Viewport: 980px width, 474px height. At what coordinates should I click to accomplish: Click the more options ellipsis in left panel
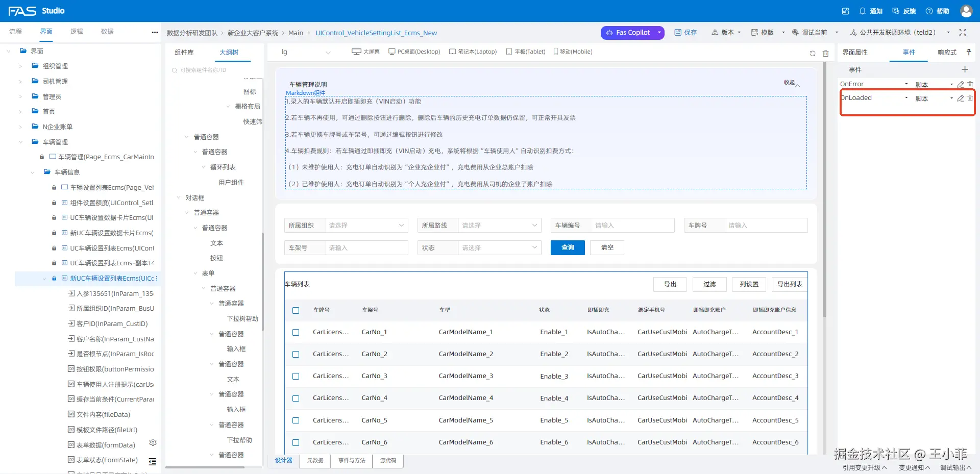point(155,32)
